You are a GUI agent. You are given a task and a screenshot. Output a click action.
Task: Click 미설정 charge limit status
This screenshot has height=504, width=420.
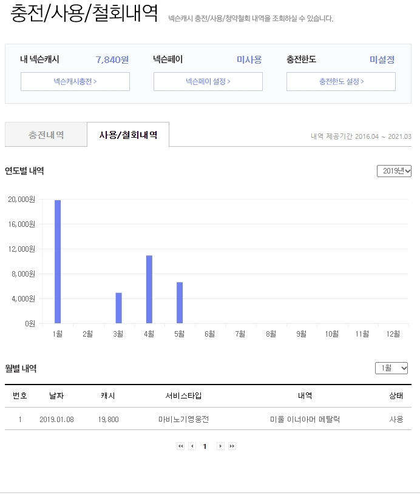382,59
